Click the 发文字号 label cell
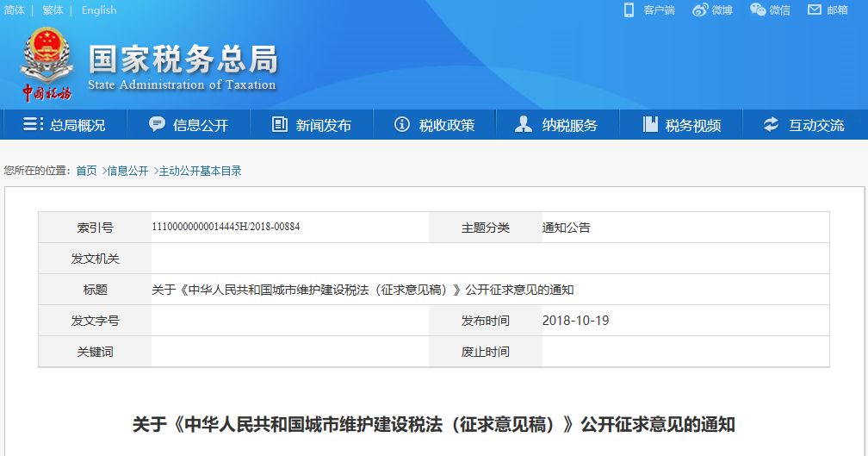The width and height of the screenshot is (868, 456). (96, 321)
